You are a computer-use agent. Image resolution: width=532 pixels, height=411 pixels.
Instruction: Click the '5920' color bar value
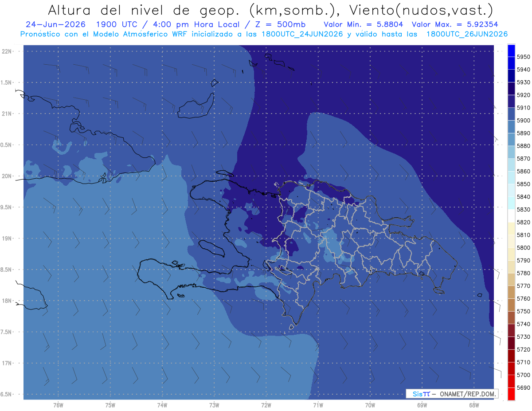tap(524, 95)
